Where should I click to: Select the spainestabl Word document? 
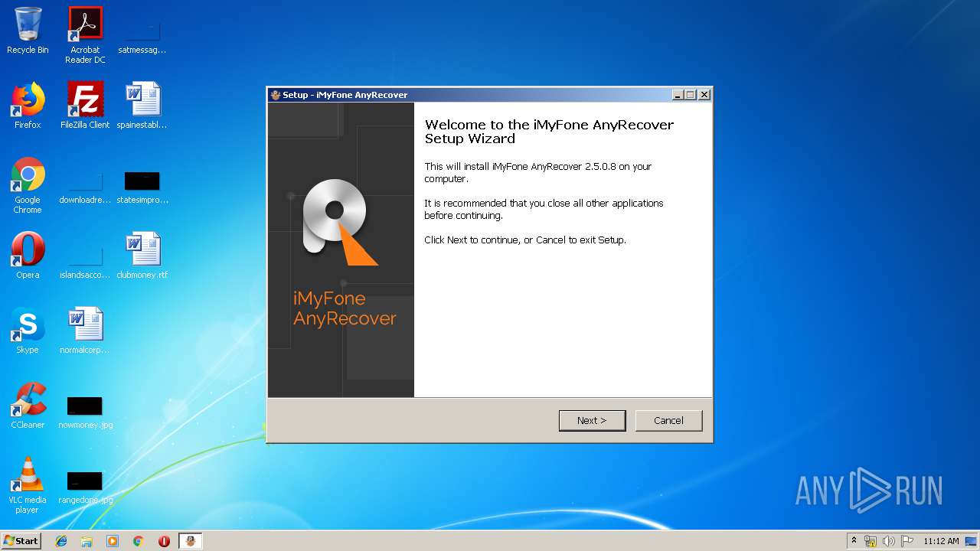[x=142, y=106]
